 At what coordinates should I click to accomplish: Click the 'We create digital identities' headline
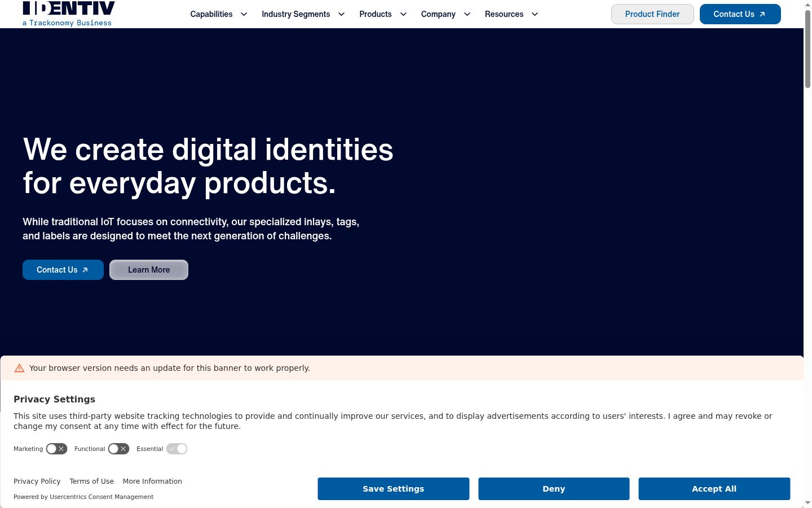(x=208, y=166)
